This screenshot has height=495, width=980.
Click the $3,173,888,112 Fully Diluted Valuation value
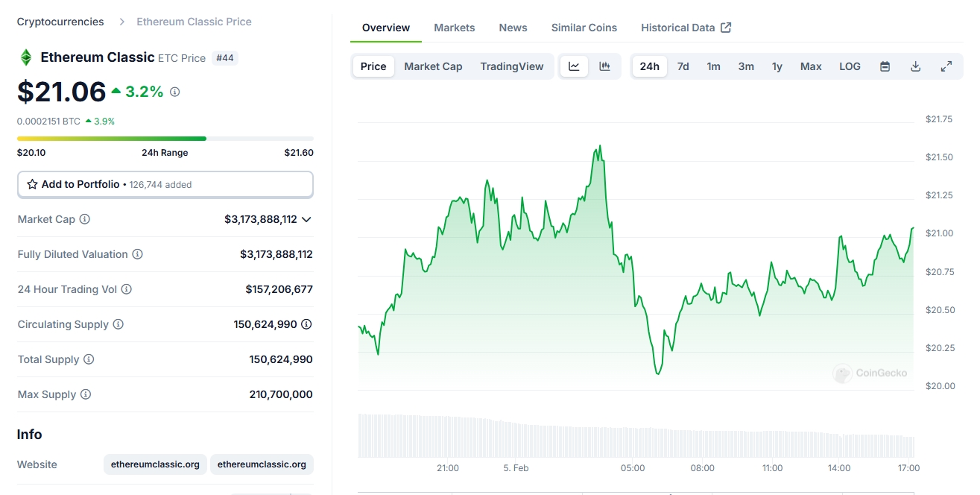276,254
